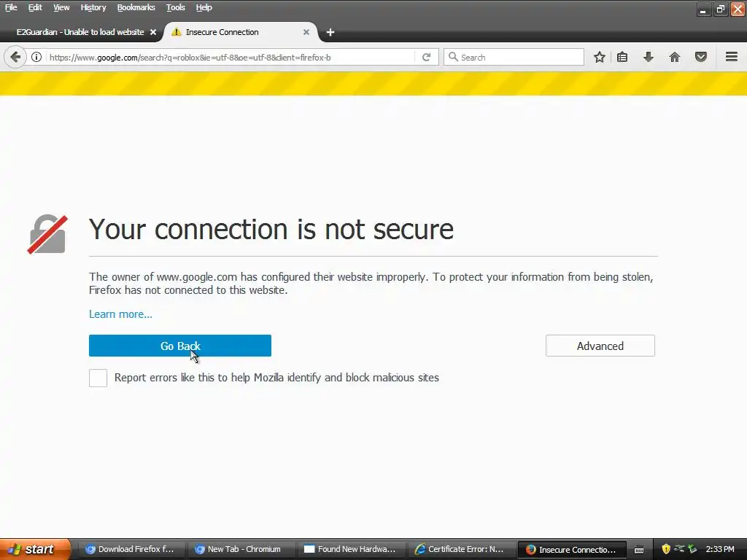Click the safely remove hardware tray icon
The height and width of the screenshot is (560, 747).
(x=692, y=549)
